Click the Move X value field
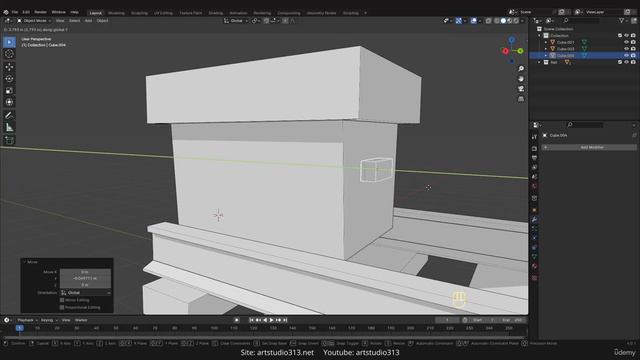 pos(85,272)
